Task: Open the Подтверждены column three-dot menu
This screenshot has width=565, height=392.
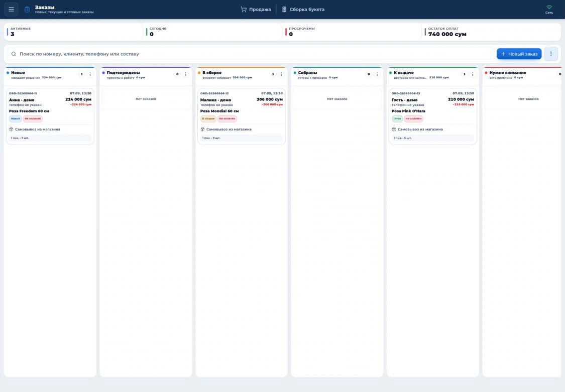Action: pos(185,74)
